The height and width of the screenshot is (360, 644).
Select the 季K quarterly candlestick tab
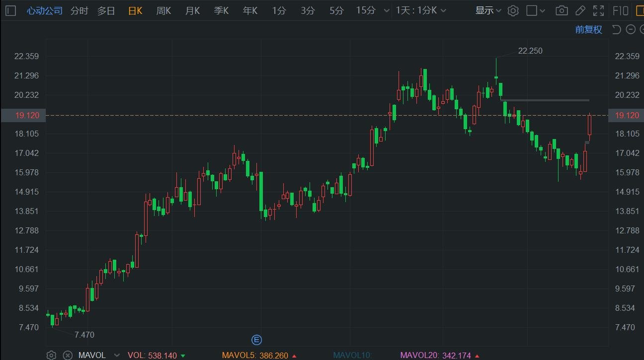tap(221, 10)
